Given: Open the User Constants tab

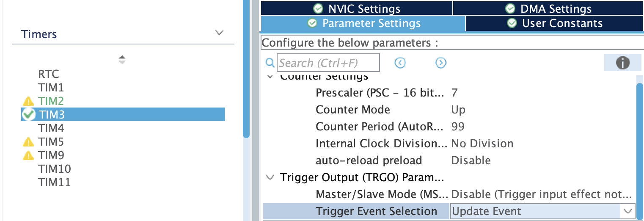Looking at the screenshot, I should [554, 23].
